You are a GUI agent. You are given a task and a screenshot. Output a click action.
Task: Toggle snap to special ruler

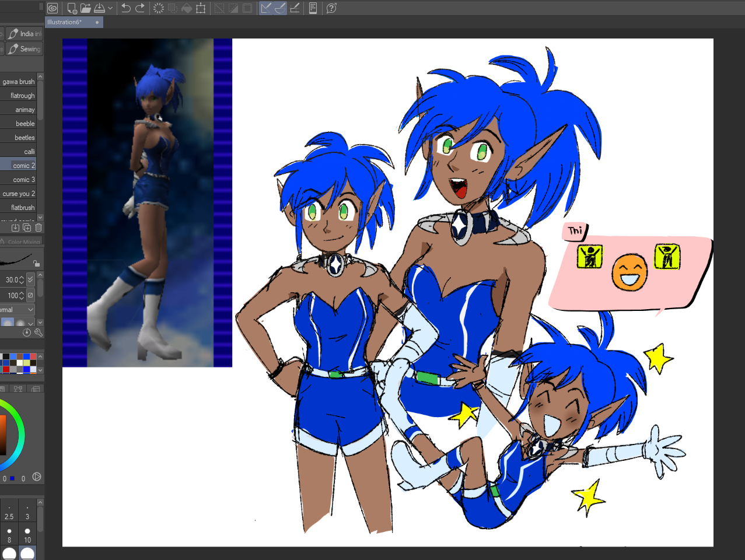coord(280,8)
